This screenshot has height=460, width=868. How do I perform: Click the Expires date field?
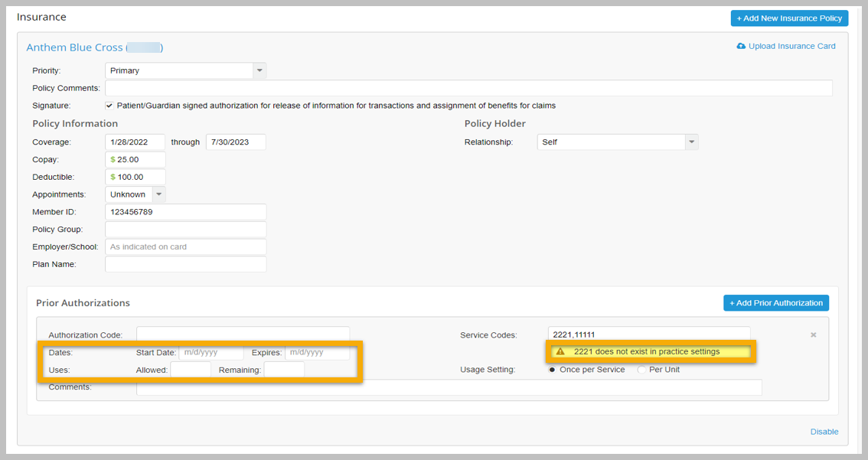point(317,353)
